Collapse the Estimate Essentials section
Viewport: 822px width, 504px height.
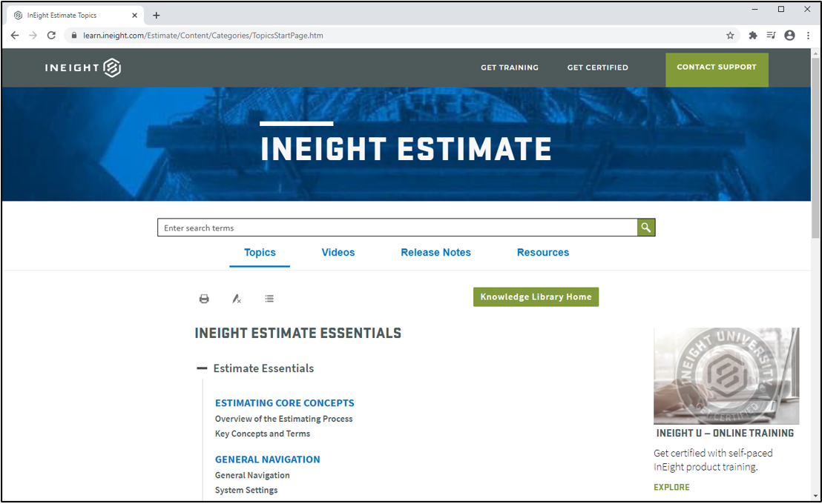(202, 368)
